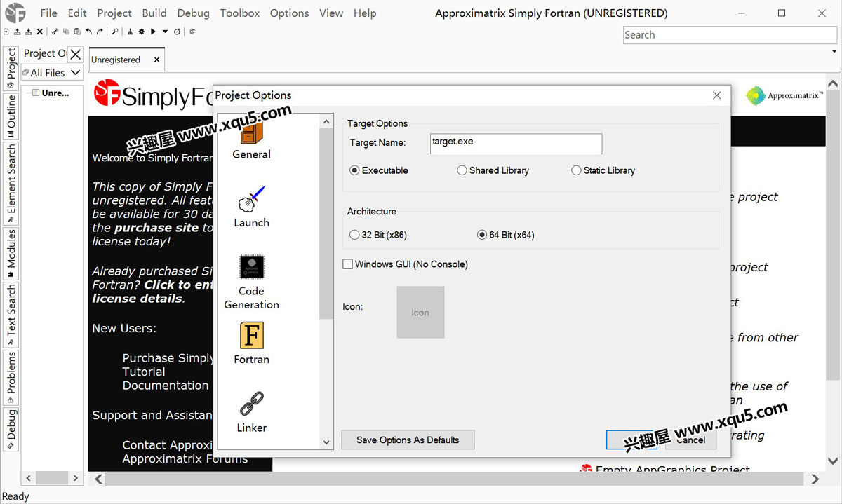Click Save Options As Defaults button
The image size is (842, 504).
coord(408,440)
